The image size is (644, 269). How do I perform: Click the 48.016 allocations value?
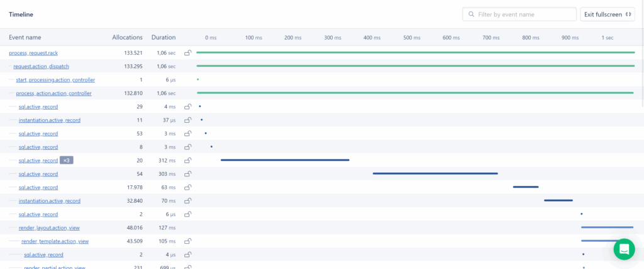point(133,227)
